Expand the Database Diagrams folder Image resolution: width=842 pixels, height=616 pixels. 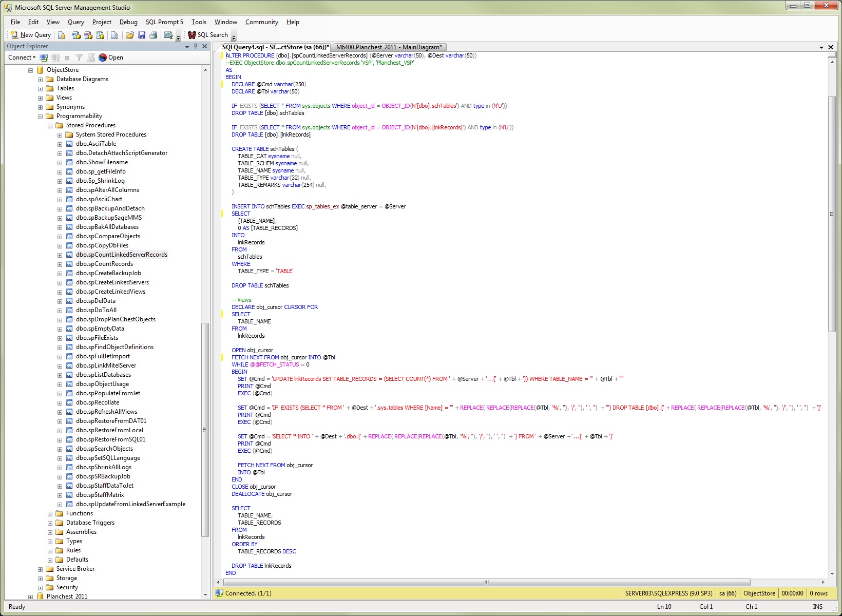[40, 80]
